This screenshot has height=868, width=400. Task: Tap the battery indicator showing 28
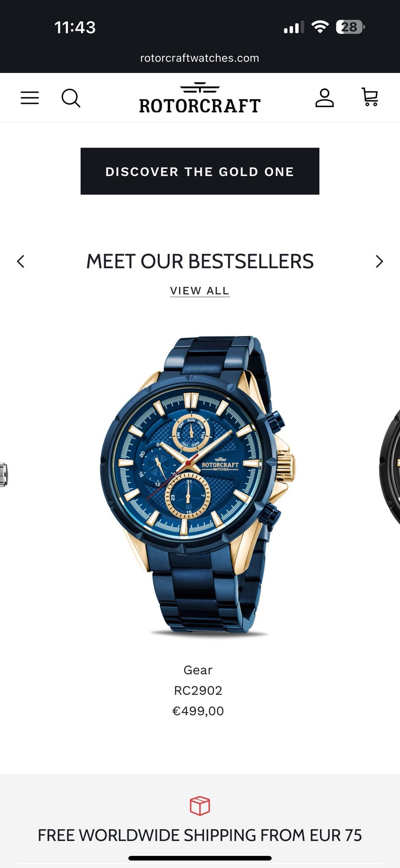350,27
